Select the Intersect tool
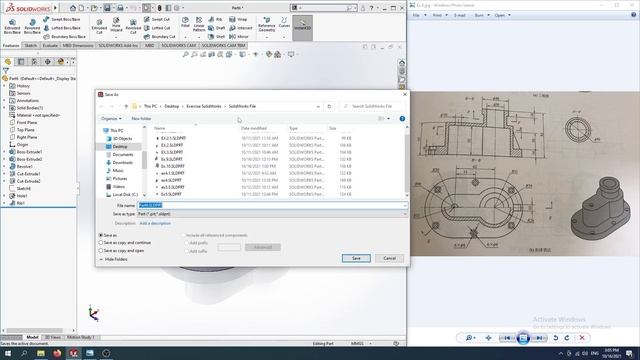The width and height of the screenshot is (640, 360). (241, 28)
